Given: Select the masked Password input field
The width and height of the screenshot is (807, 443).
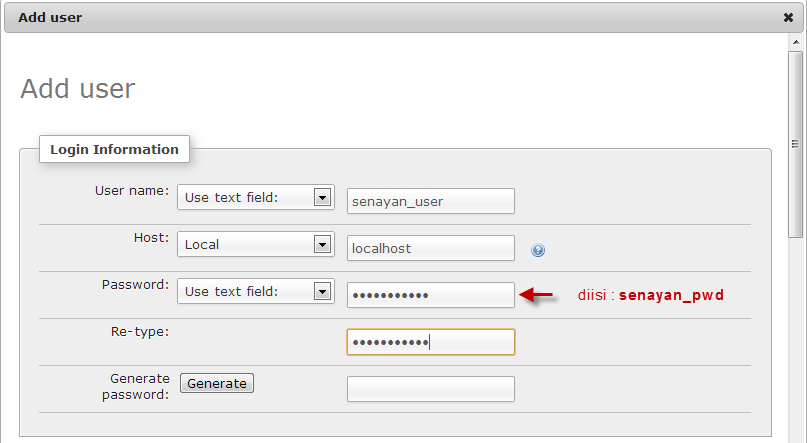Looking at the screenshot, I should [430, 295].
